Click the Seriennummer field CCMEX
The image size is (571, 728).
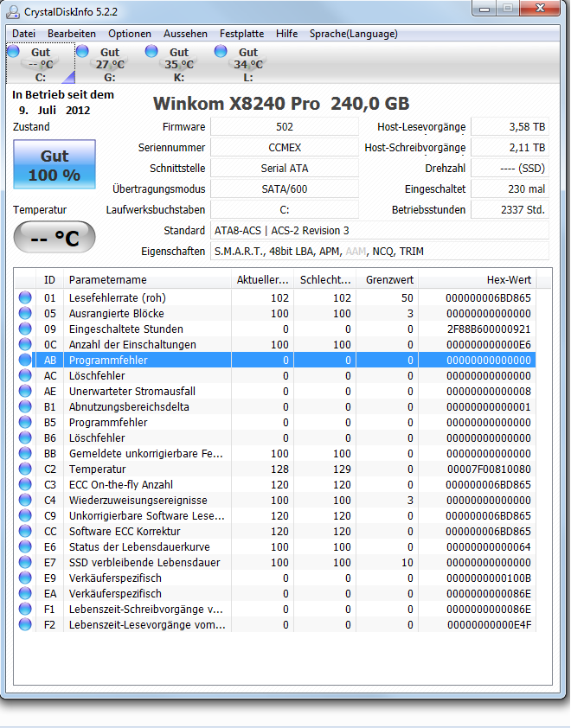[x=285, y=148]
